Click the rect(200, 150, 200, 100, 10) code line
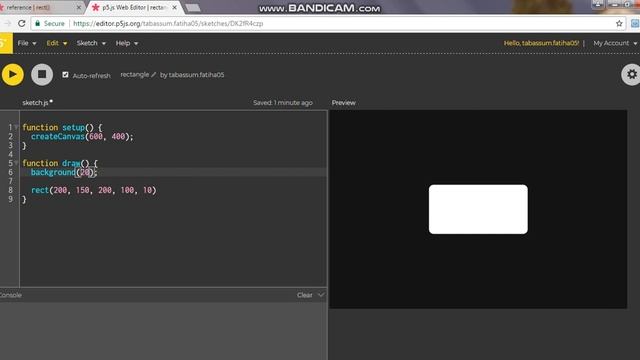This screenshot has width=640, height=360. [93, 190]
